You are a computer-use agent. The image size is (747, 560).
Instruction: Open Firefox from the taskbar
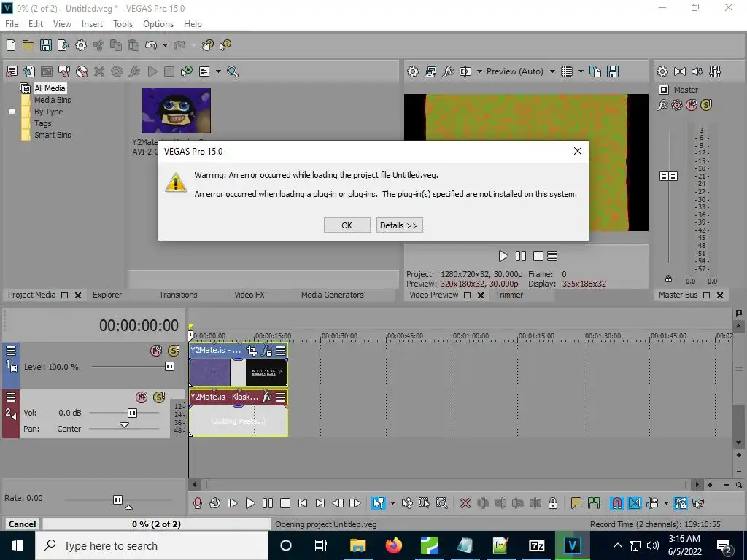pyautogui.click(x=393, y=545)
